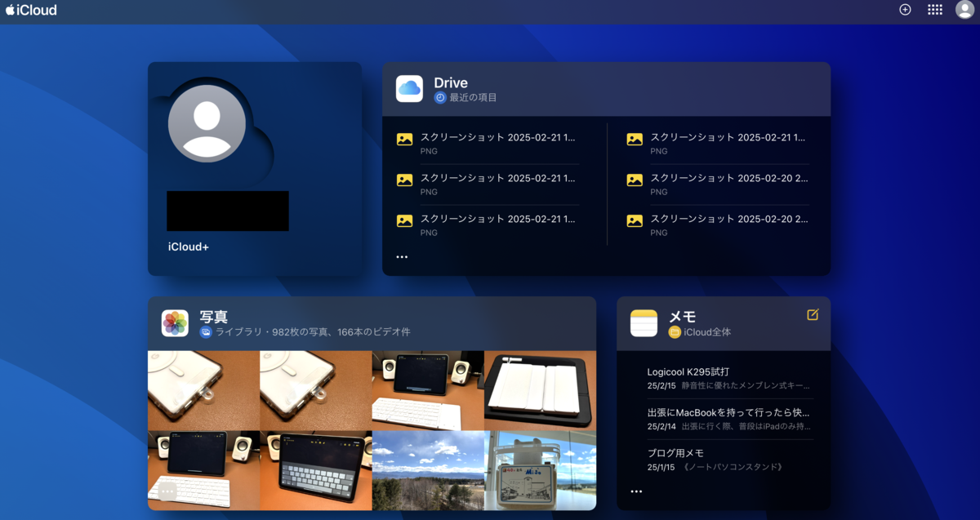Open the ライブラリ view selector in Photos
980x520 pixels.
[305, 332]
